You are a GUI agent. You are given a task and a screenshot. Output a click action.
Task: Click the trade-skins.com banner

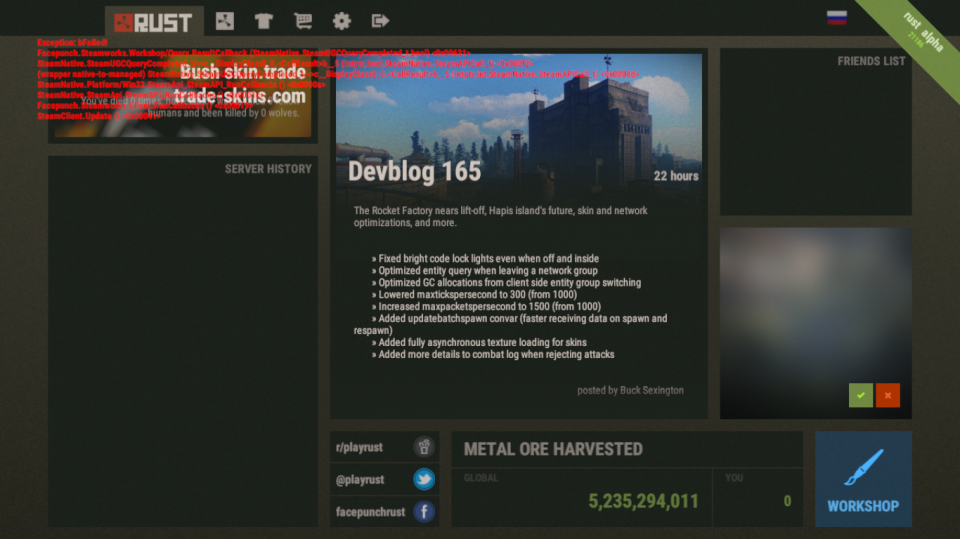click(182, 96)
